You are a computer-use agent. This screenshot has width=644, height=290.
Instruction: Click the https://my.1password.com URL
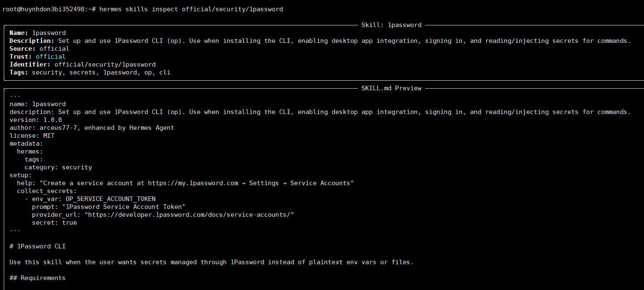click(x=193, y=183)
